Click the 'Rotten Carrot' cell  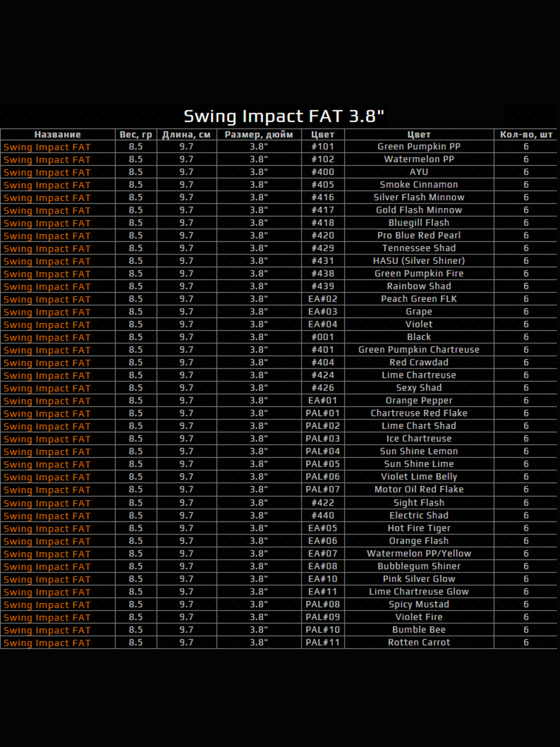419,642
